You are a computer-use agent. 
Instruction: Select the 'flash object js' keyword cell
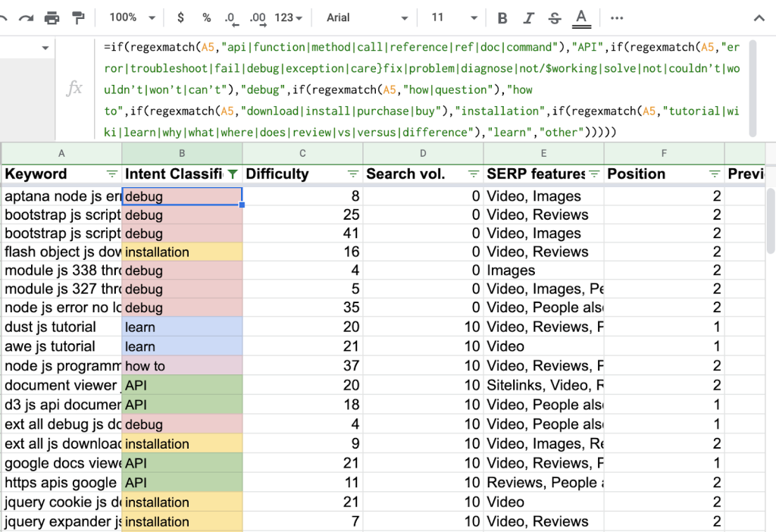[62, 252]
